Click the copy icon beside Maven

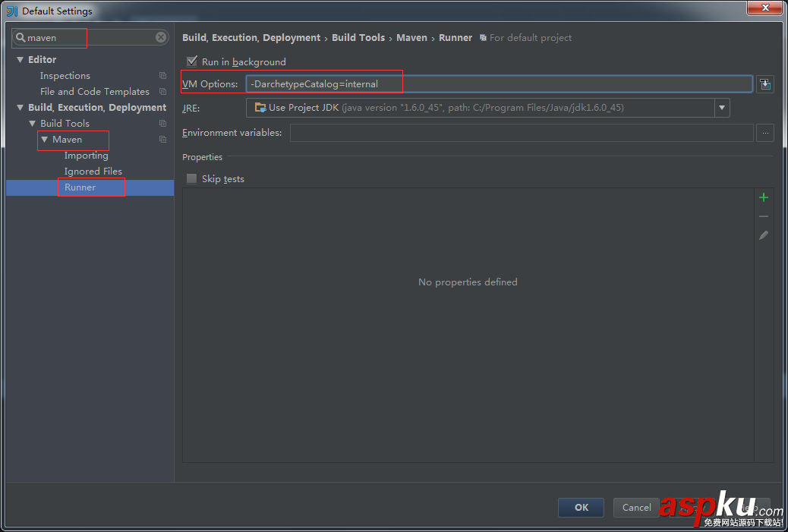[162, 140]
